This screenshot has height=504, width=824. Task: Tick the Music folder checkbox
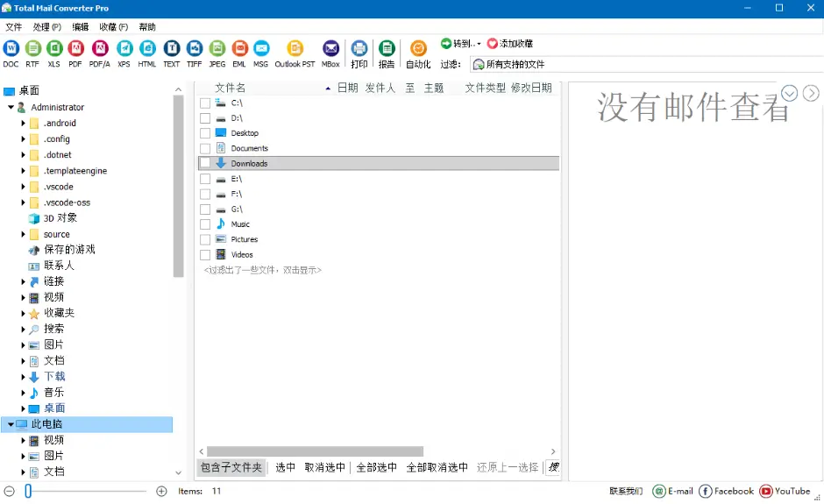point(205,224)
